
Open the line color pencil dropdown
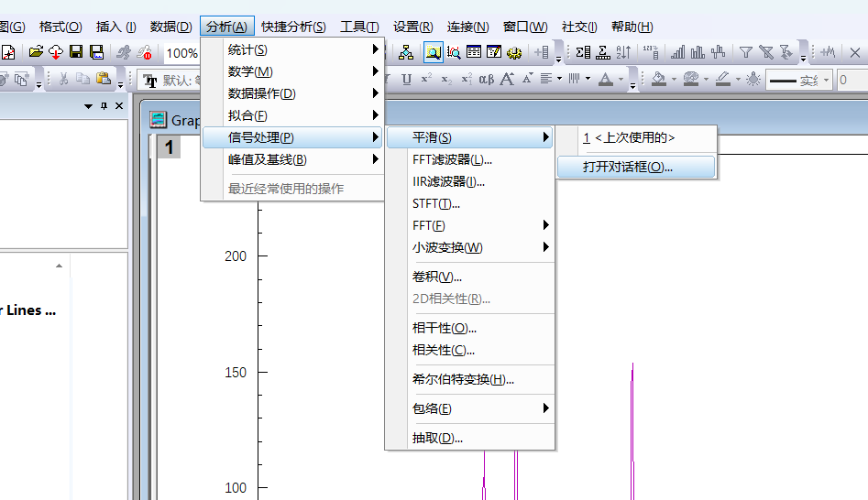(738, 79)
